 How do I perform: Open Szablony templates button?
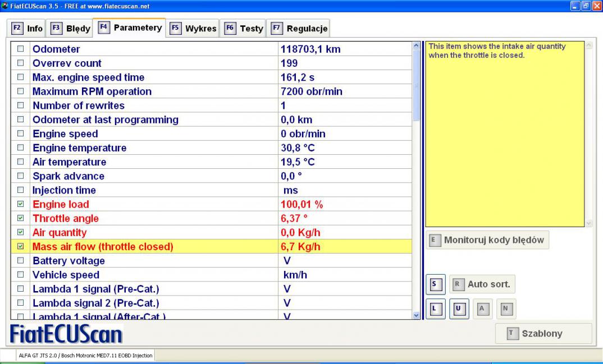coord(543,334)
